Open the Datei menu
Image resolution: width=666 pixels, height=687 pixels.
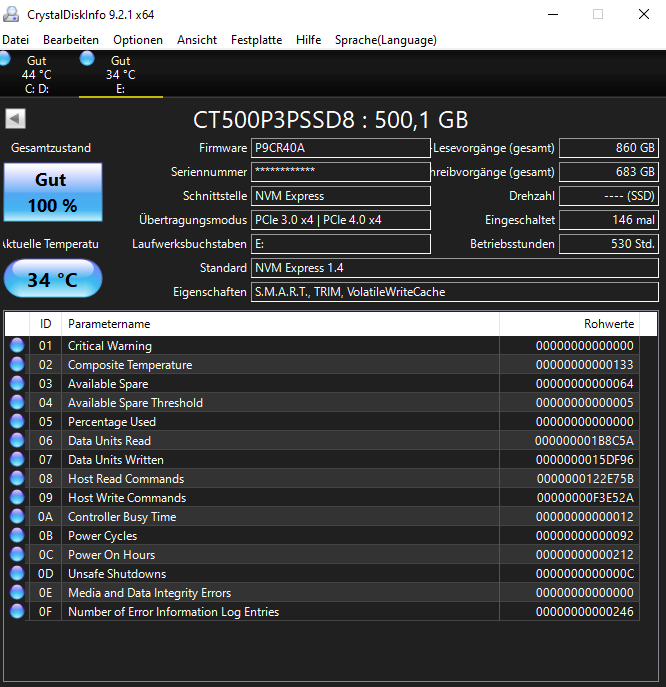click(x=15, y=40)
